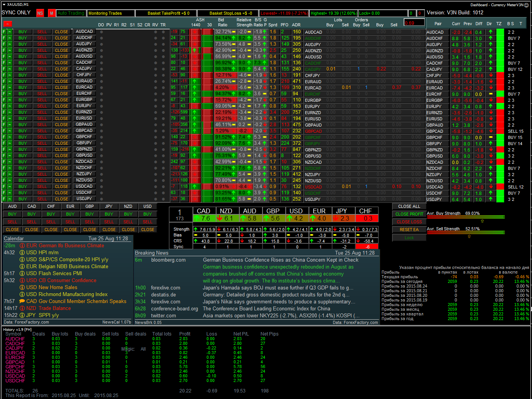Click the green F icon on the NZDCHF row
Image resolution: width=532 pixels, height=399 pixels.
pyautogui.click(x=4, y=168)
